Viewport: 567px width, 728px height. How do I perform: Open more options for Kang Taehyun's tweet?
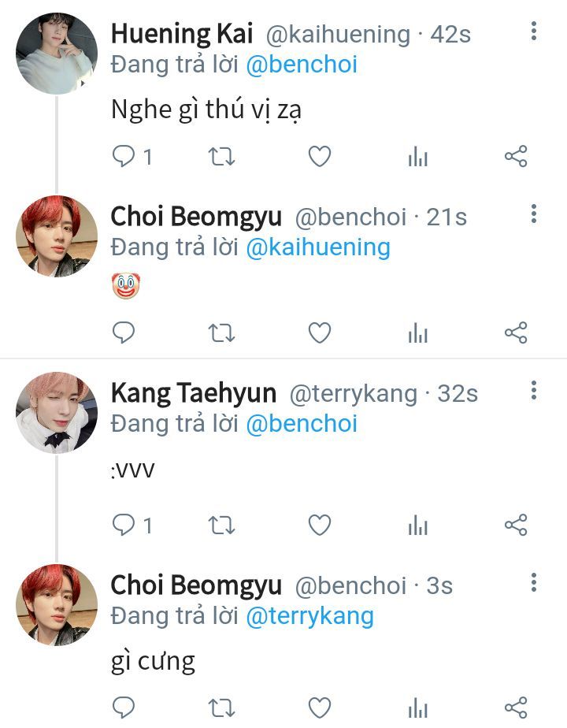coord(534,390)
